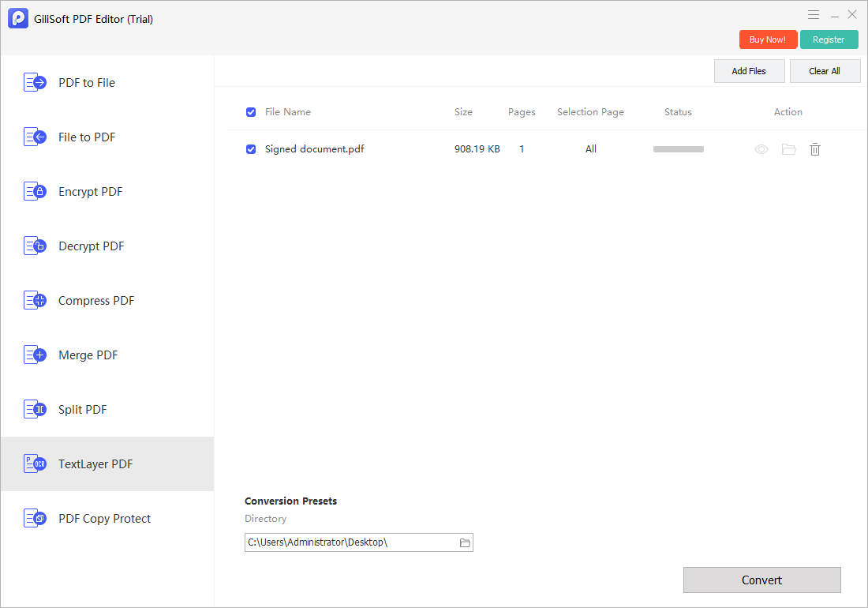
Task: Select Decrypt PDF in the sidebar
Action: click(107, 246)
